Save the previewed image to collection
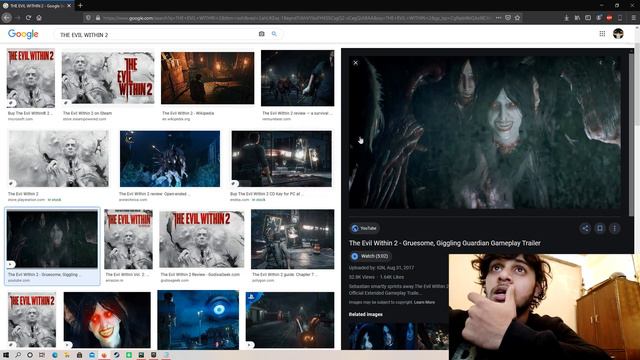This screenshot has width=640, height=360. 600,228
